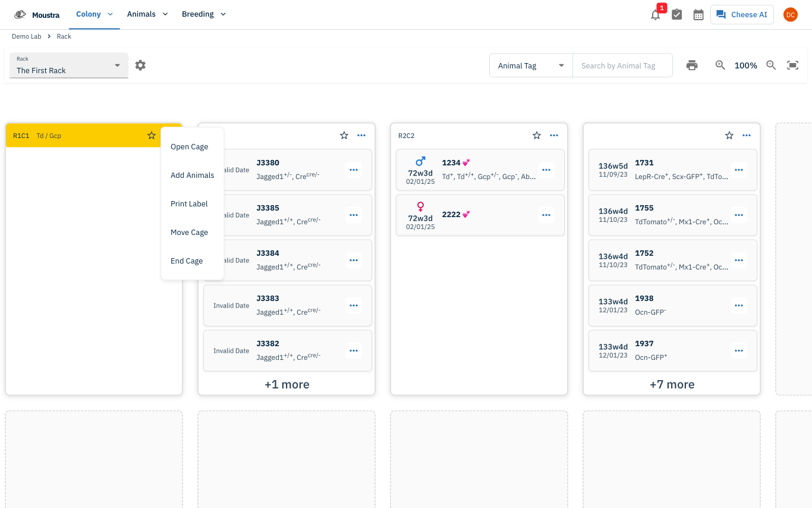Open the R2C2 cage three-dot menu
This screenshot has width=812, height=508.
(554, 136)
